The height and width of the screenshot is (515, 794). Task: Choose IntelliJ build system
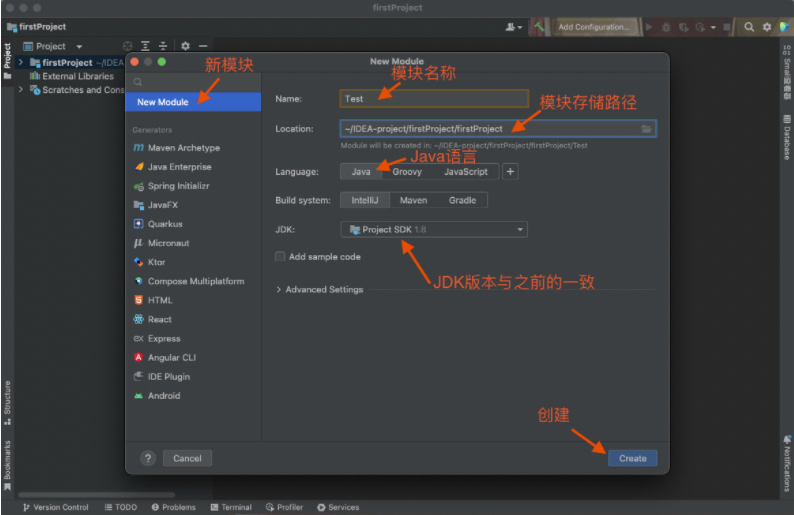pyautogui.click(x=365, y=200)
